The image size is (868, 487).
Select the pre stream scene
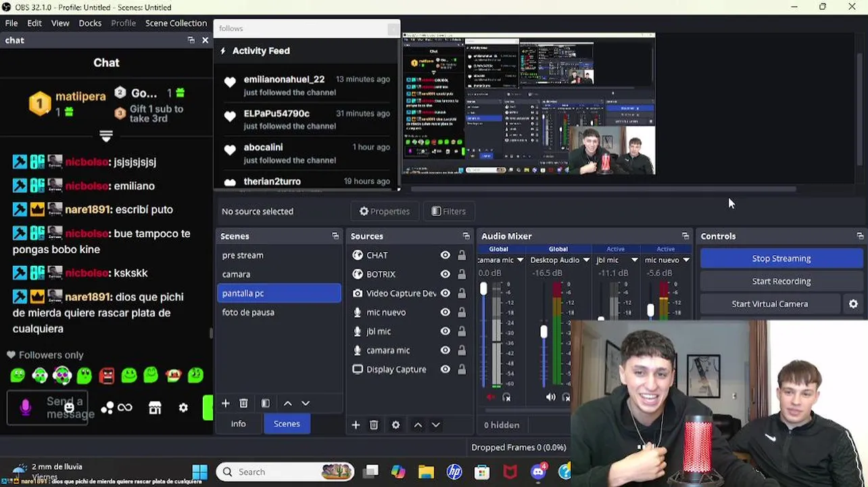(x=279, y=255)
